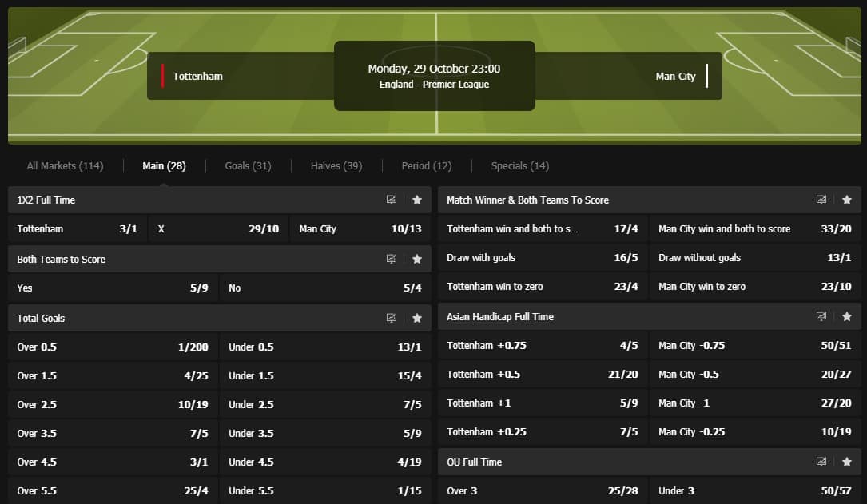Click board icon in Total Goals header
This screenshot has height=504, width=867.
[392, 318]
